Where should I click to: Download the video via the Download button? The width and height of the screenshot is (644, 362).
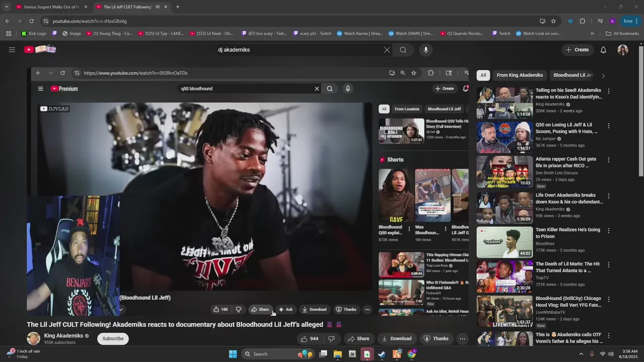pyautogui.click(x=396, y=339)
